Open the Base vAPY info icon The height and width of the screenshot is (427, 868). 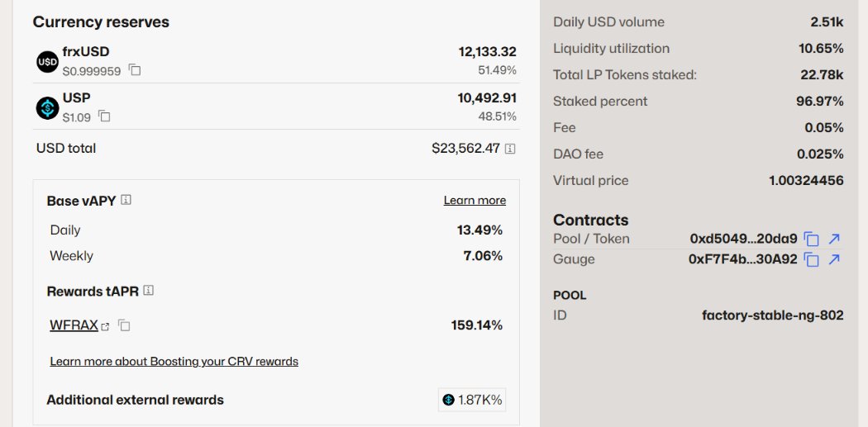coord(126,200)
